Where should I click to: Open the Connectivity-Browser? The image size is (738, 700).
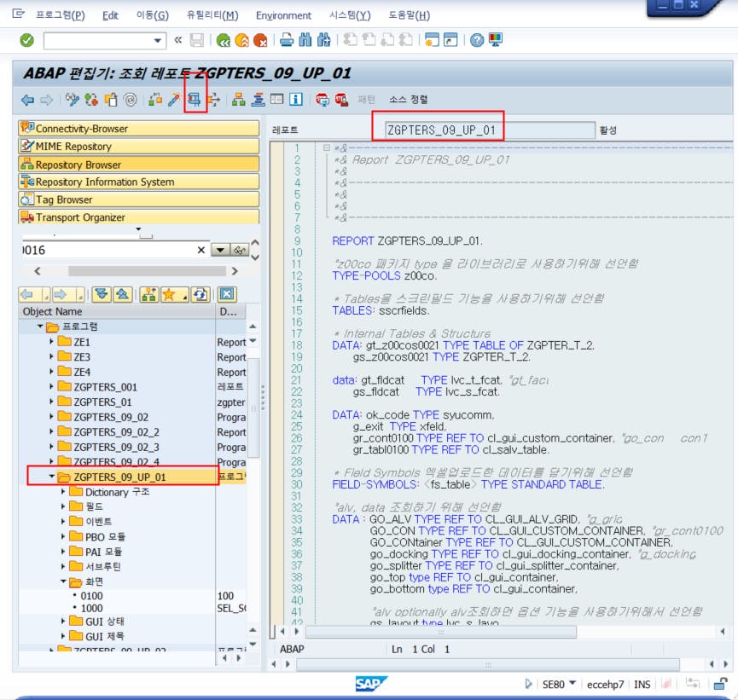click(x=139, y=129)
